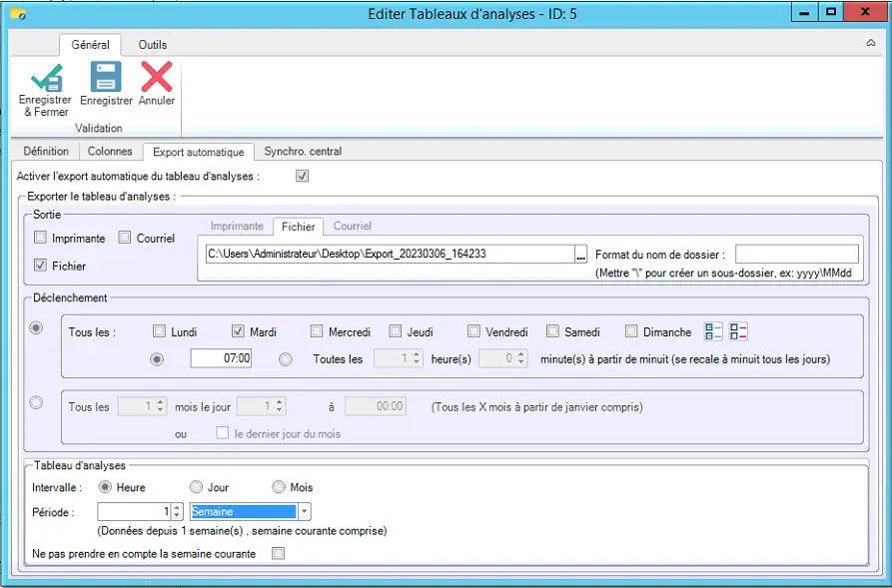Check the Vendredi checkbox
892x588 pixels.
[473, 330]
